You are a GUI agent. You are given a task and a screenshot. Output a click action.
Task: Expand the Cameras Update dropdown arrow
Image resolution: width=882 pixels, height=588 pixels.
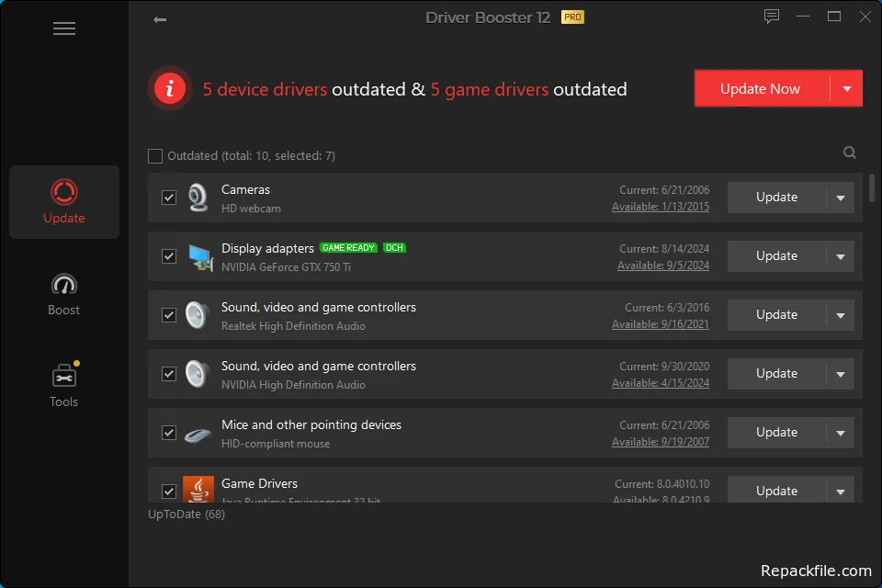(841, 198)
